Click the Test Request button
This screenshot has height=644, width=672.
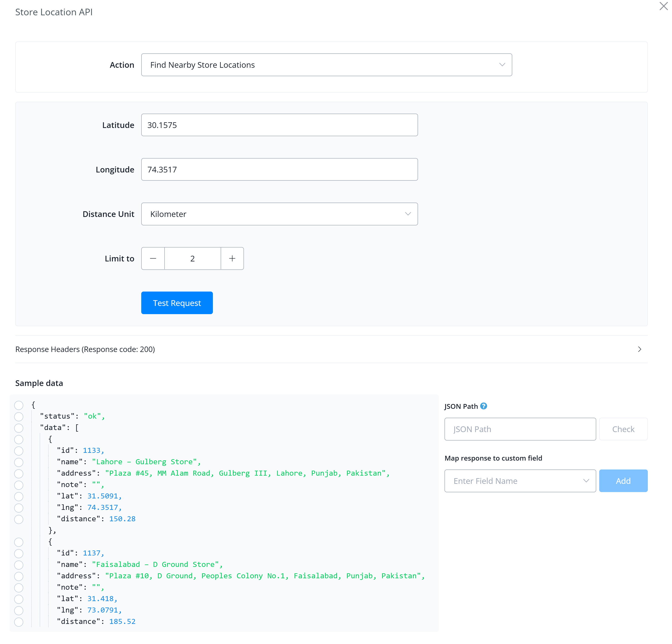click(177, 303)
